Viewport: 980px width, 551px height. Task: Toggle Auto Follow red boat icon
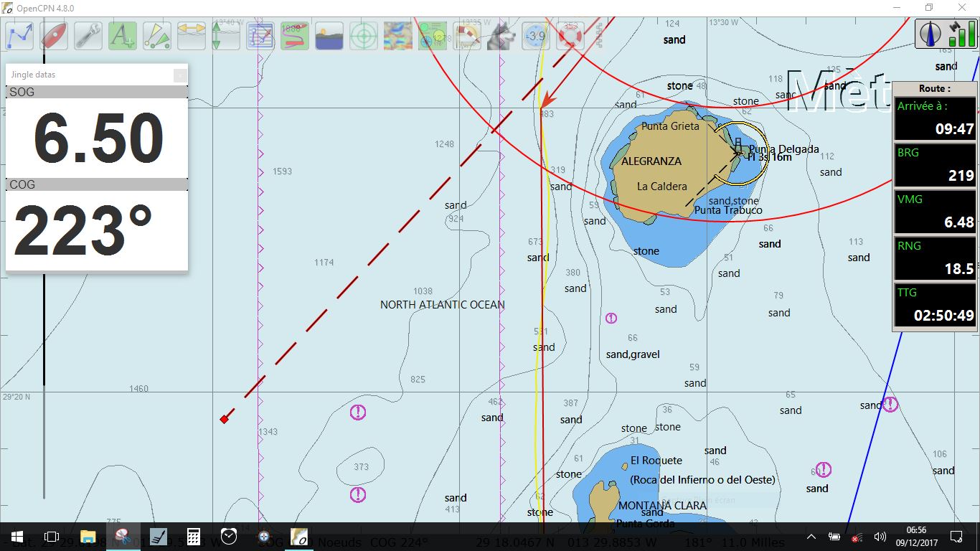54,36
